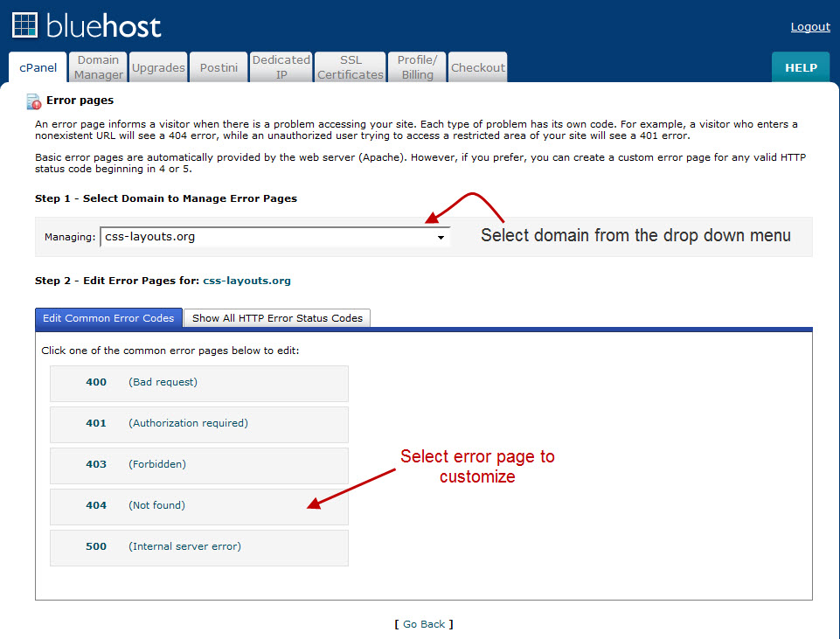Click the Error pages document icon
The width and height of the screenshot is (840, 639).
point(34,101)
